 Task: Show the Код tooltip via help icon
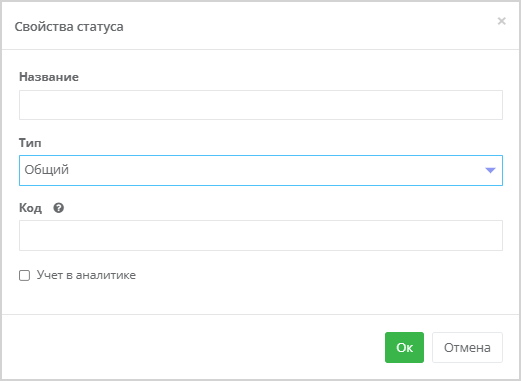pyautogui.click(x=58, y=208)
